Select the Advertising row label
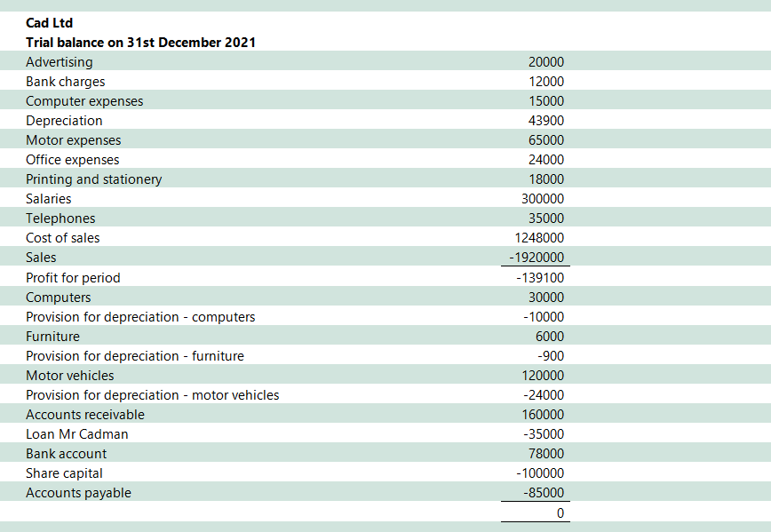The image size is (771, 532). point(59,62)
